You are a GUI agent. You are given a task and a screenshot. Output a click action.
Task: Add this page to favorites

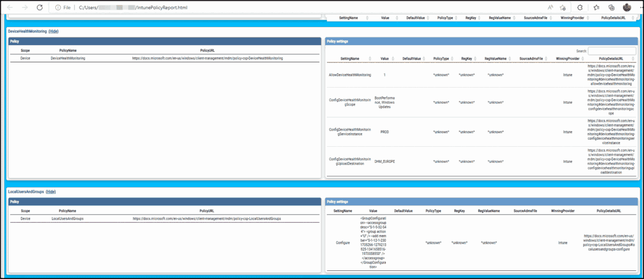pos(562,8)
